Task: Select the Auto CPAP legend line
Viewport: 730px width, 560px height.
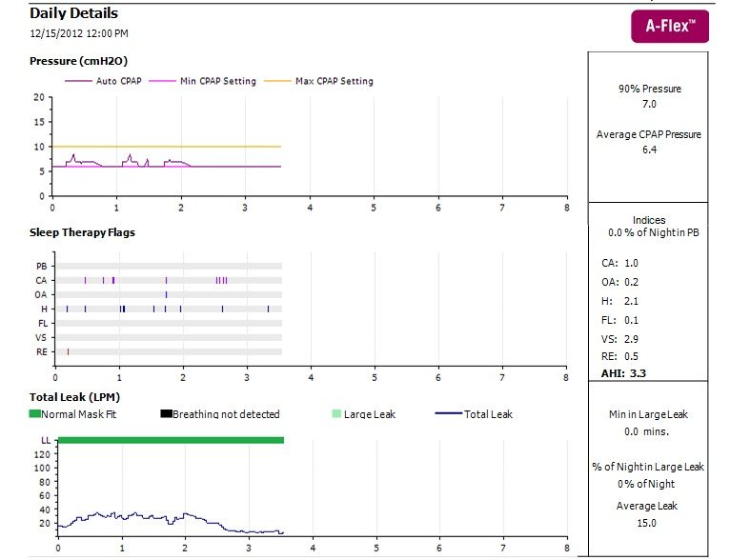Action: [x=77, y=81]
